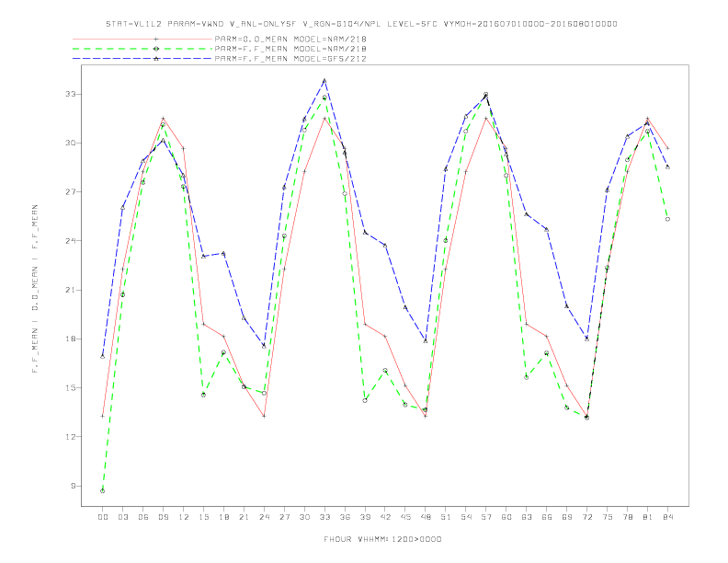Click x-axis forecast hour label 36

(x=345, y=517)
